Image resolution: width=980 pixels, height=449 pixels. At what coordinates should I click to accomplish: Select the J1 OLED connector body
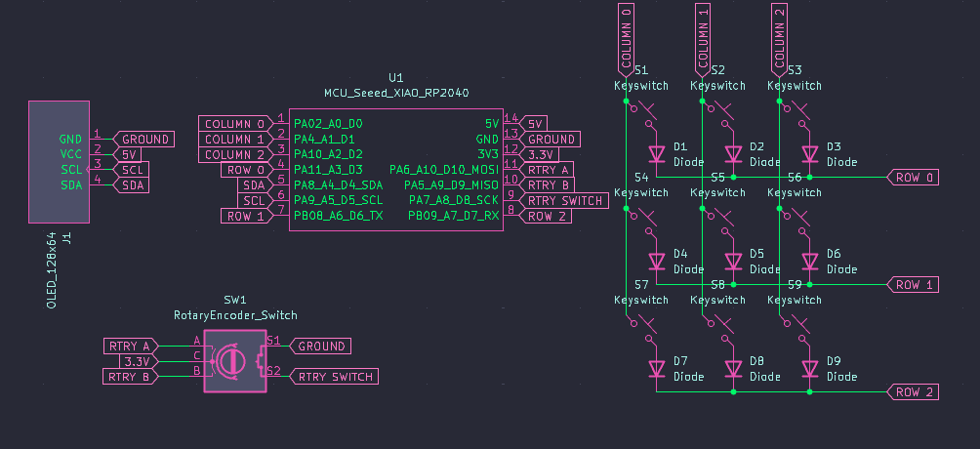pyautogui.click(x=59, y=162)
